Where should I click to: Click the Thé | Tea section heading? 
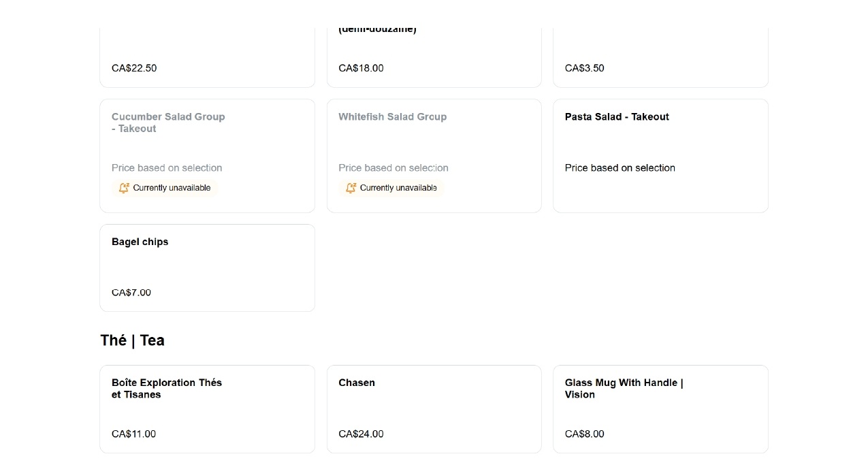pos(132,340)
